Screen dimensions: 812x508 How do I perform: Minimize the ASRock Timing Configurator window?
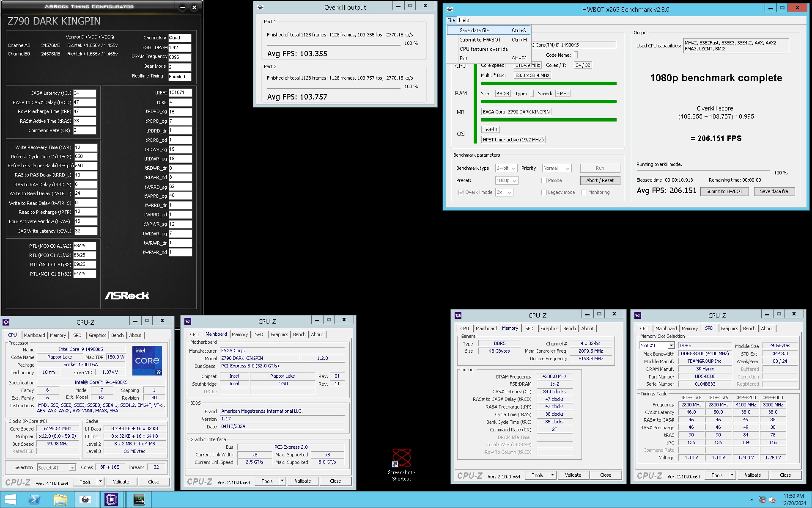point(182,7)
